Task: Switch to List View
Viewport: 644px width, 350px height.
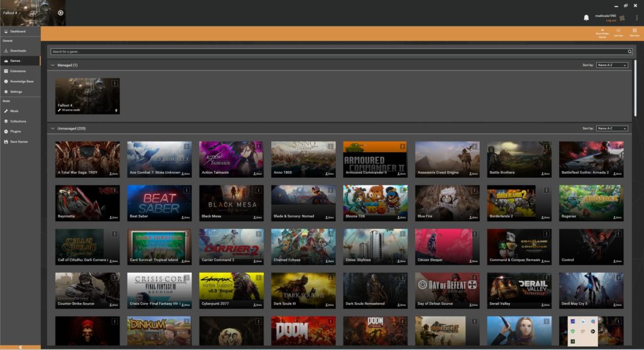Action: click(x=618, y=33)
